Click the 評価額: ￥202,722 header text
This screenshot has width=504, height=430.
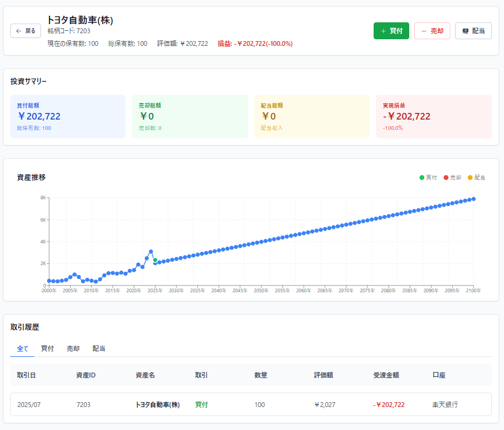coord(182,43)
